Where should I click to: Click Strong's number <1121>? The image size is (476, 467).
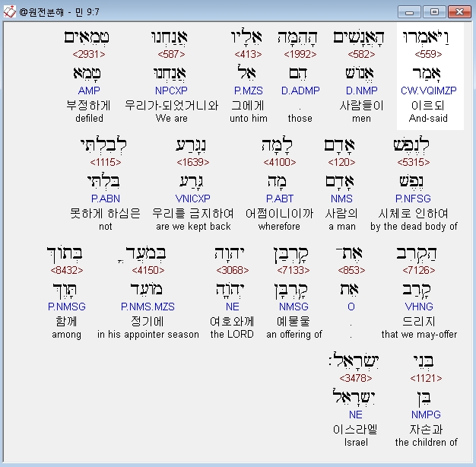point(426,378)
